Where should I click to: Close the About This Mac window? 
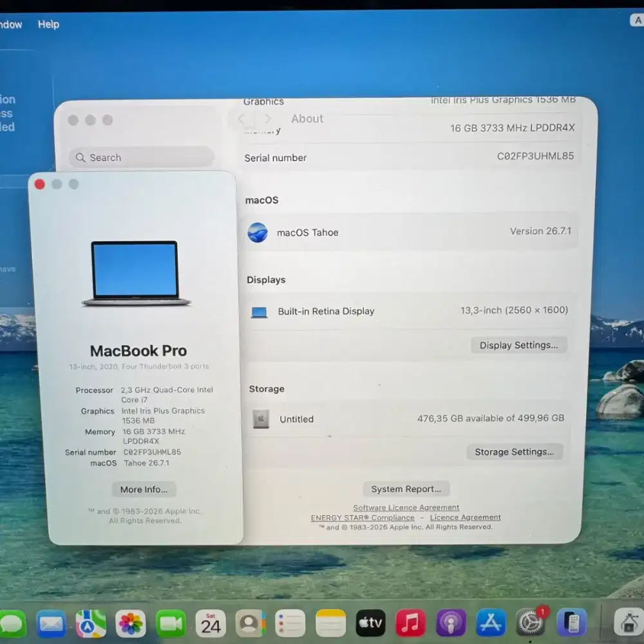pyautogui.click(x=40, y=184)
